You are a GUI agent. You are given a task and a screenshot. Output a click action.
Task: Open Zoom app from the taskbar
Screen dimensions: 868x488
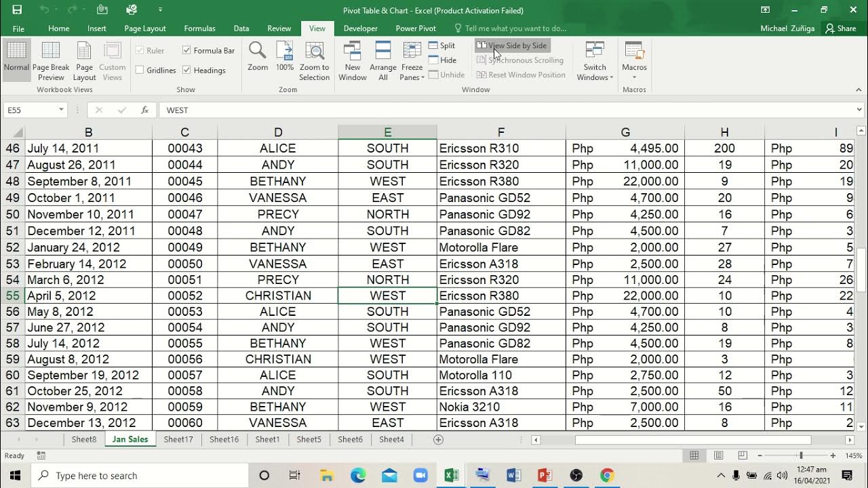[420, 475]
